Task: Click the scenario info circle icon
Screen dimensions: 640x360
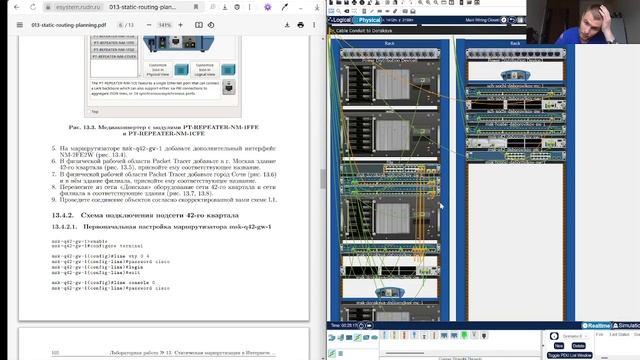Action: 554,336
